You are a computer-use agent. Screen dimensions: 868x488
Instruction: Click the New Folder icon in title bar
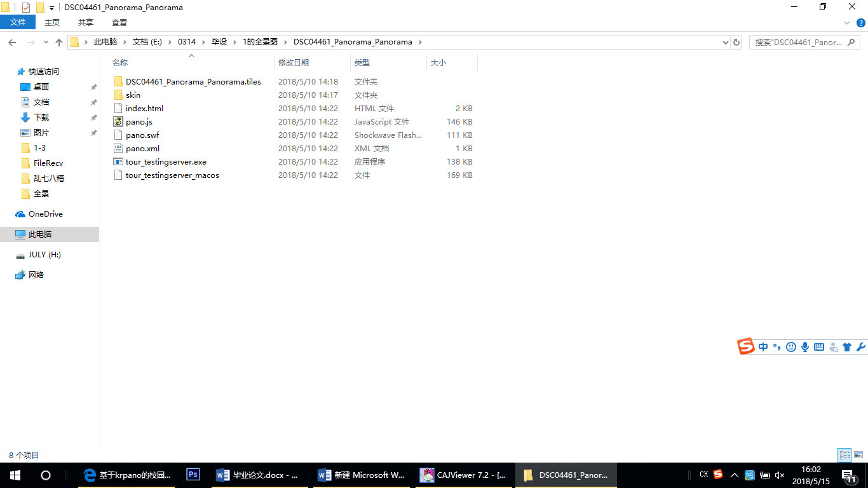(x=40, y=8)
